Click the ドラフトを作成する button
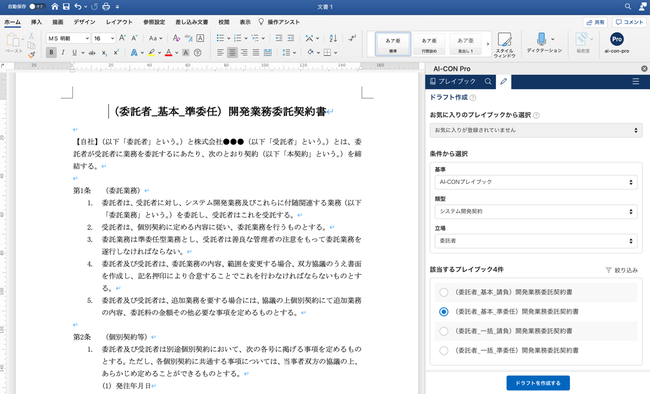 coord(538,383)
